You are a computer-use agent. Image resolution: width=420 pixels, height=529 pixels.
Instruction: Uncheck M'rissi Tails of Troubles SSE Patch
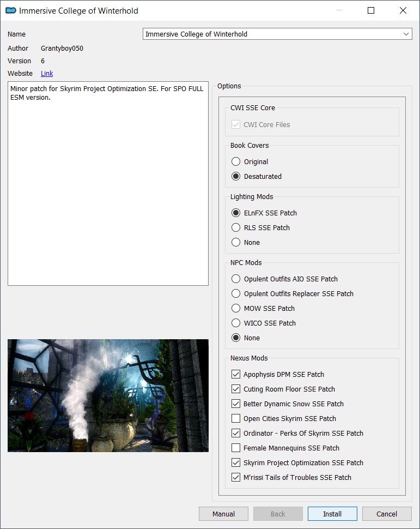point(236,477)
